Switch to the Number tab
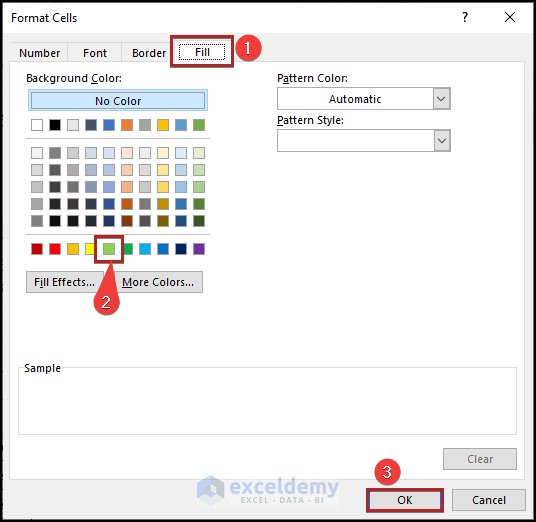 [x=39, y=53]
